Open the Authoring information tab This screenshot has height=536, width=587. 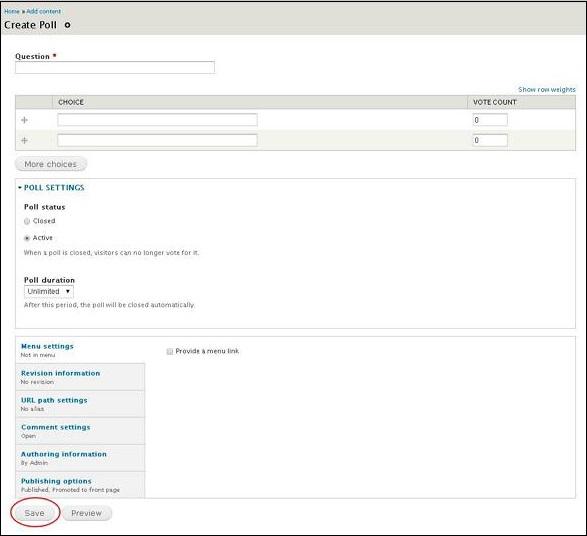(80, 458)
